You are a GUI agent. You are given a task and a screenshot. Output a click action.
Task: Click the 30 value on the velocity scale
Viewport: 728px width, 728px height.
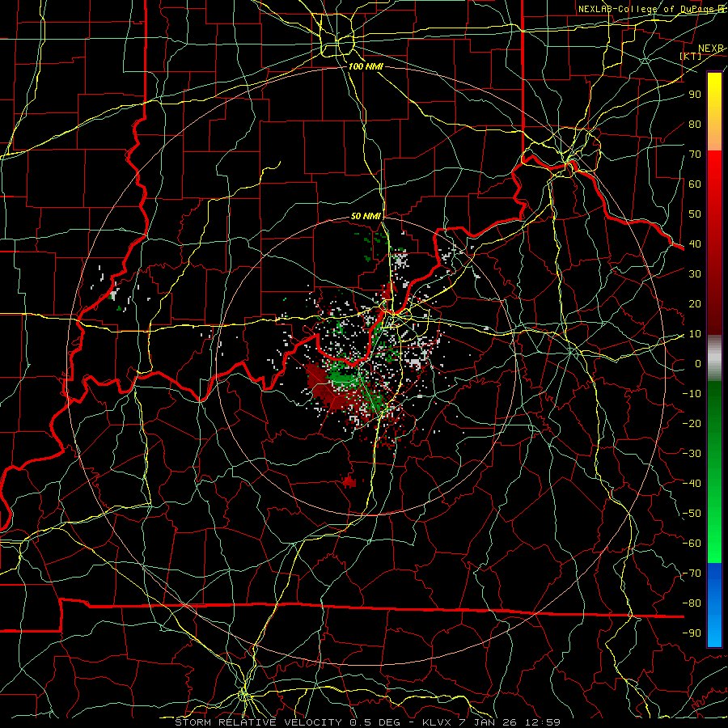pos(695,274)
